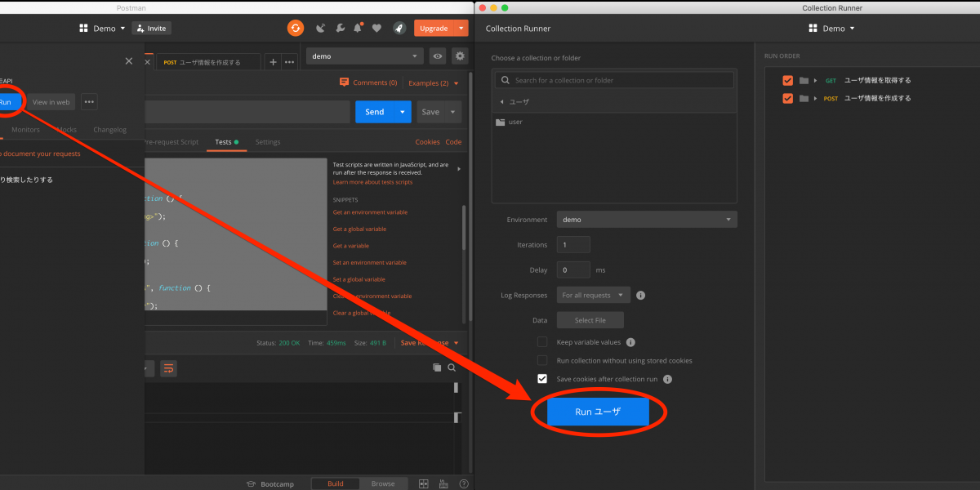This screenshot has height=490, width=980.
Task: Open manage environments gear icon
Action: pos(460,56)
